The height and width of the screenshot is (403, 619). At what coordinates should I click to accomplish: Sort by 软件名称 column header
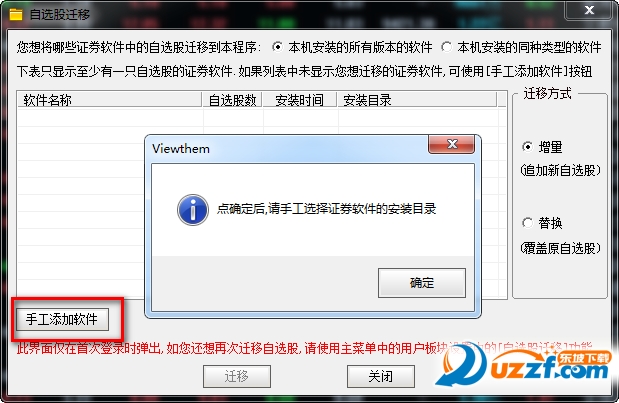pyautogui.click(x=109, y=100)
